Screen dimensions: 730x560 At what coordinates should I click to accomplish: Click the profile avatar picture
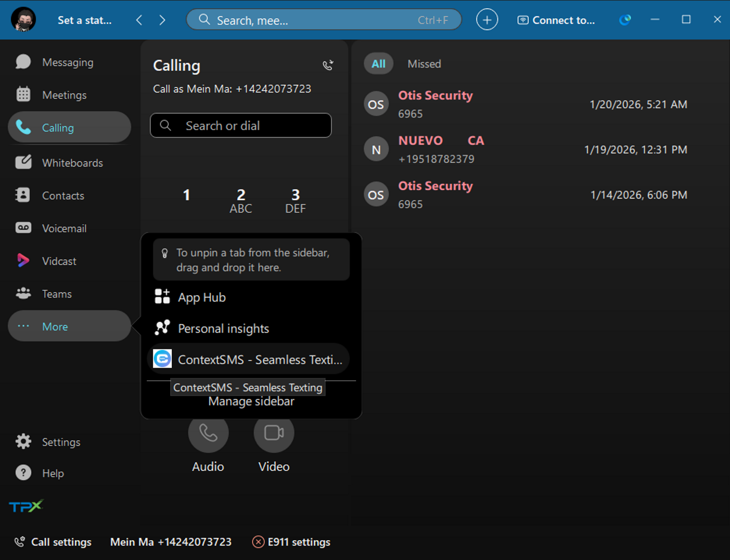[23, 20]
